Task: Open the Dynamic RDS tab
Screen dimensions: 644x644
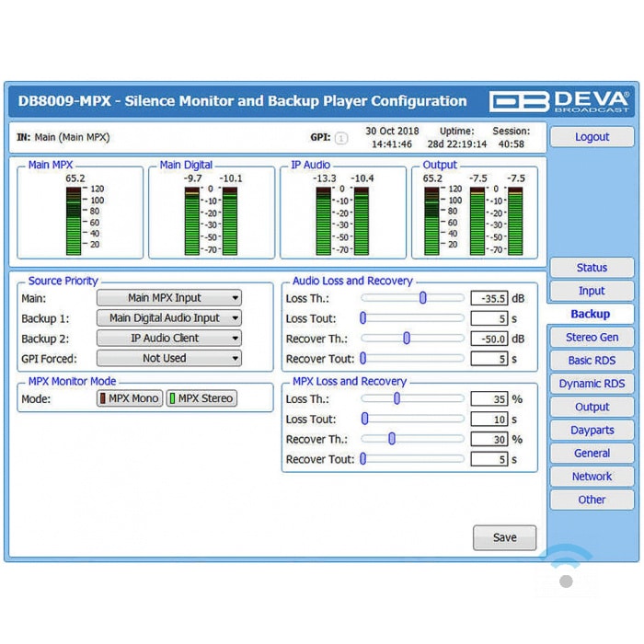Action: point(592,384)
